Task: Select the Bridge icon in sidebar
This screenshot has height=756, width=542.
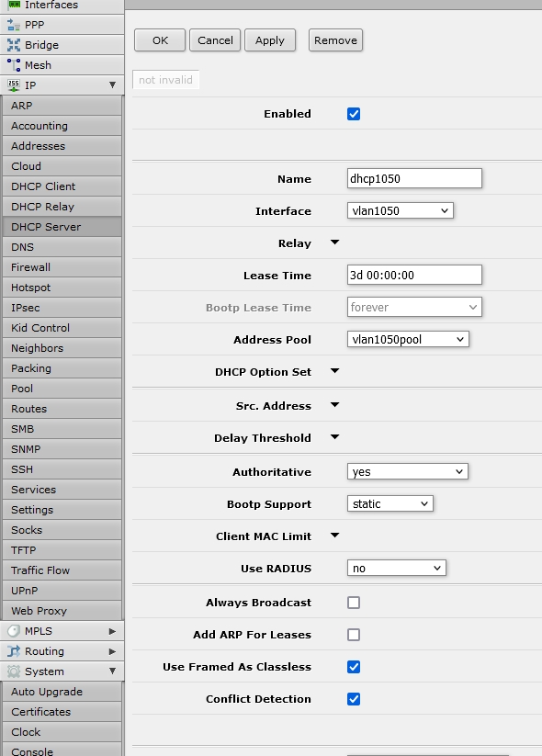Action: (14, 45)
